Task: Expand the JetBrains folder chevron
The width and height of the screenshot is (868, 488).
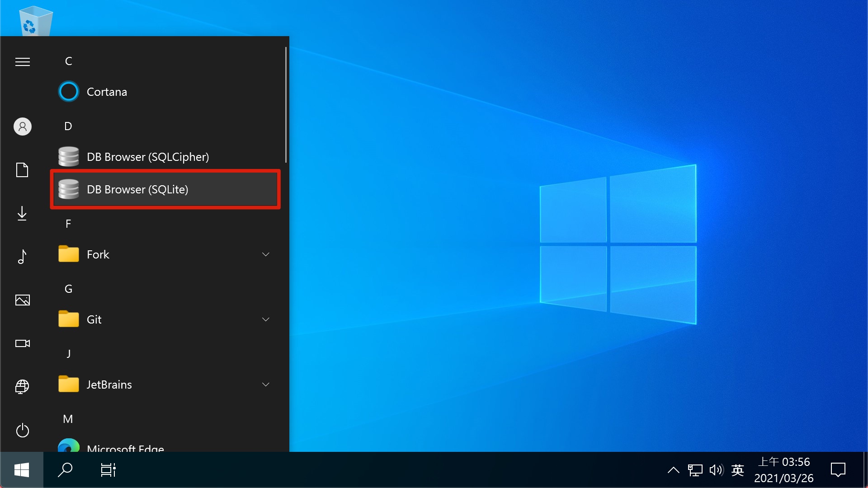Action: [266, 385]
